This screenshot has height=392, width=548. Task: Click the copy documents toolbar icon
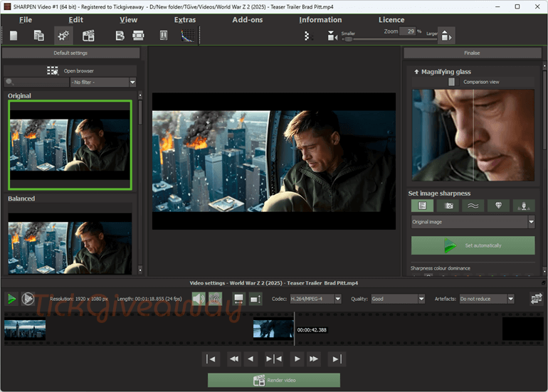(x=38, y=36)
